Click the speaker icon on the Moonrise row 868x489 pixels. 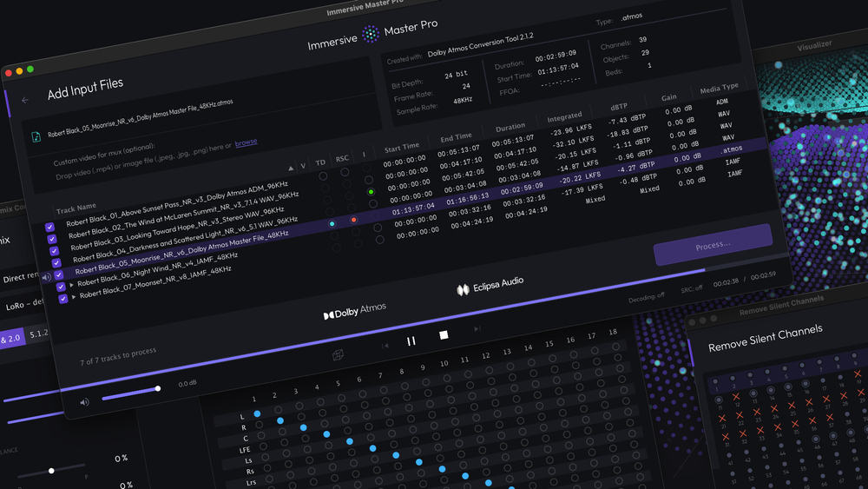click(x=47, y=277)
